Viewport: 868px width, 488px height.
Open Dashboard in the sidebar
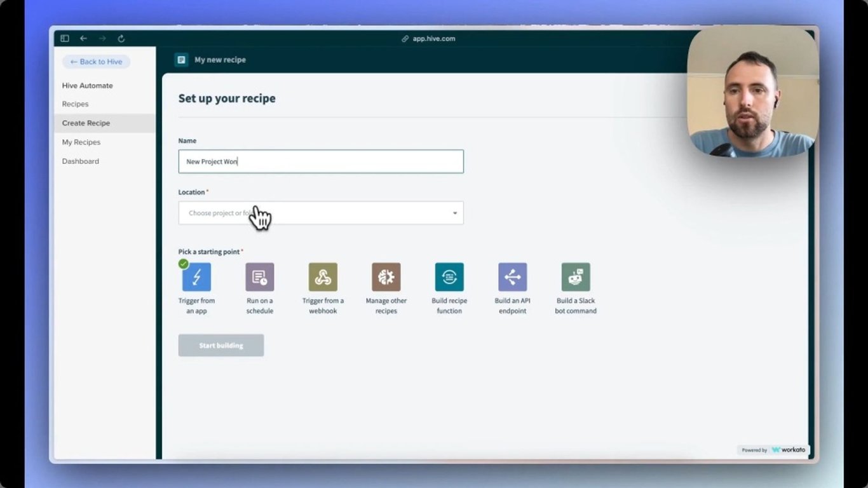[x=81, y=161]
